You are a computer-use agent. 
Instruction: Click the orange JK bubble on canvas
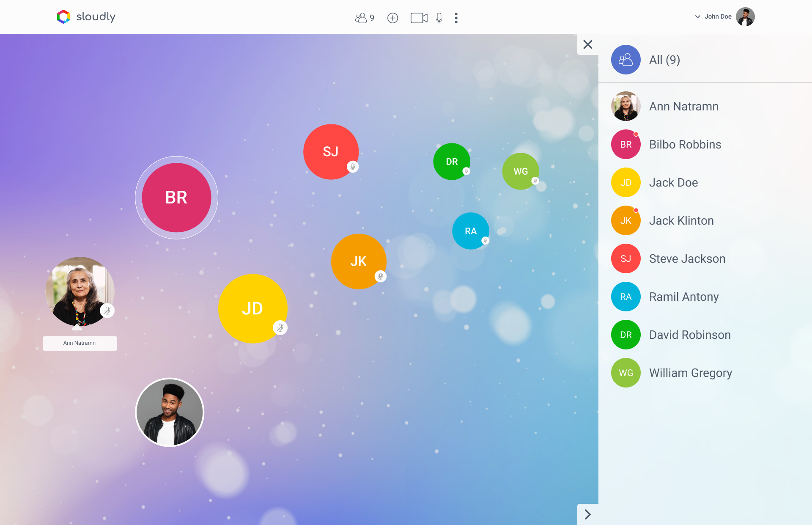click(359, 261)
